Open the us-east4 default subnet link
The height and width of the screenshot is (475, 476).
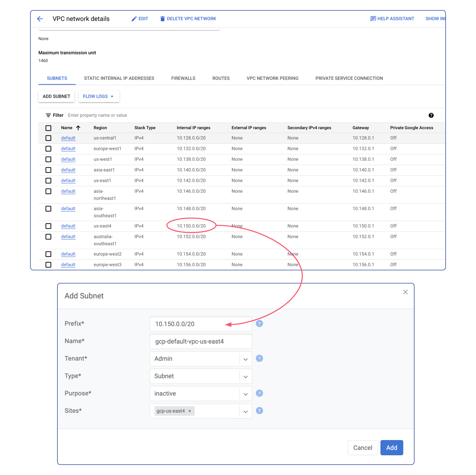click(68, 226)
